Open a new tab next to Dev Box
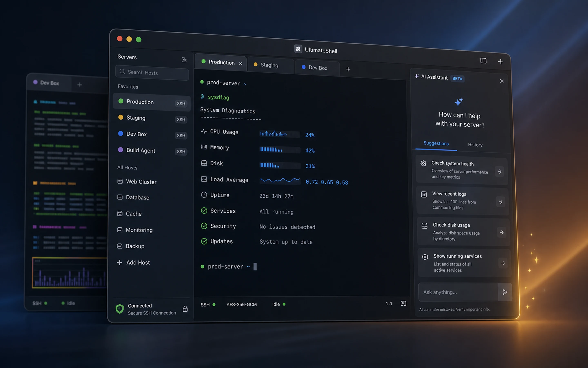 pos(348,69)
